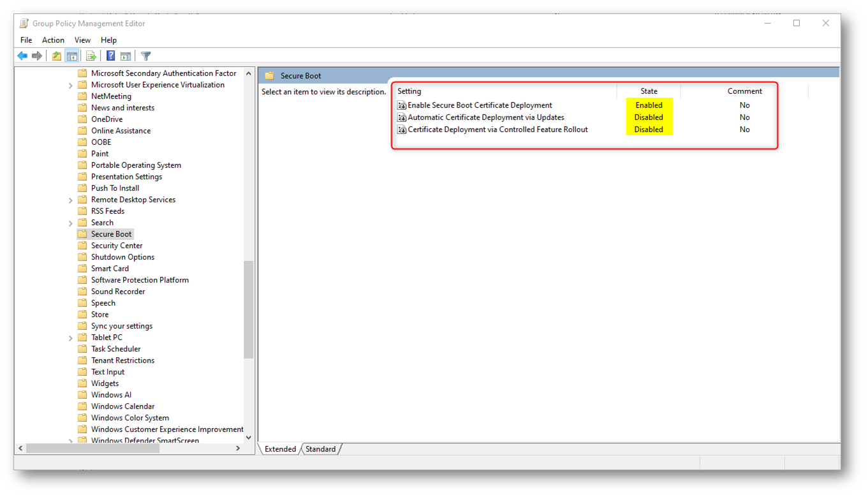Select Presentation Settings in the tree

tap(126, 177)
